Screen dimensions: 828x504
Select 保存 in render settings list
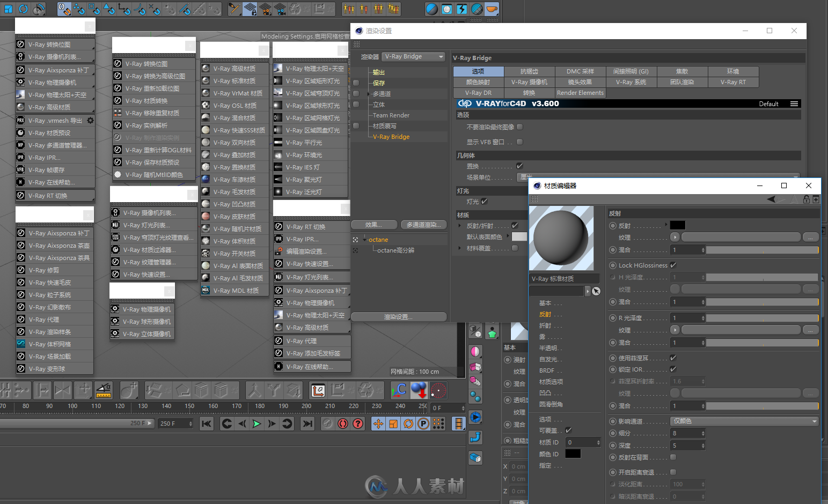379,83
